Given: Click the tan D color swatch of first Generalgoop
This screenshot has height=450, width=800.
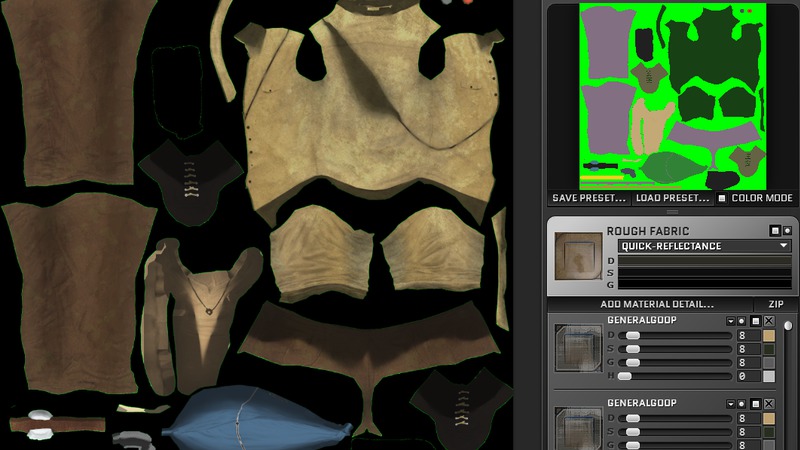Looking at the screenshot, I should [769, 336].
